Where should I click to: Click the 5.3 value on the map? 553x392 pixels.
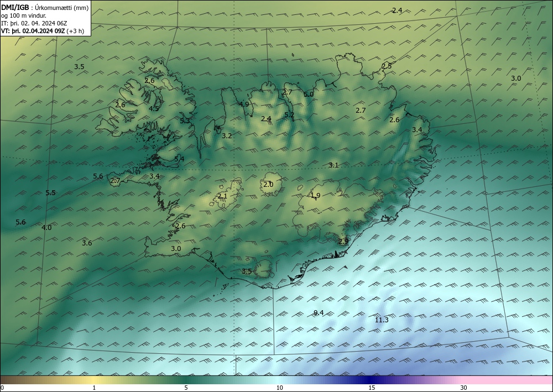pyautogui.click(x=185, y=121)
